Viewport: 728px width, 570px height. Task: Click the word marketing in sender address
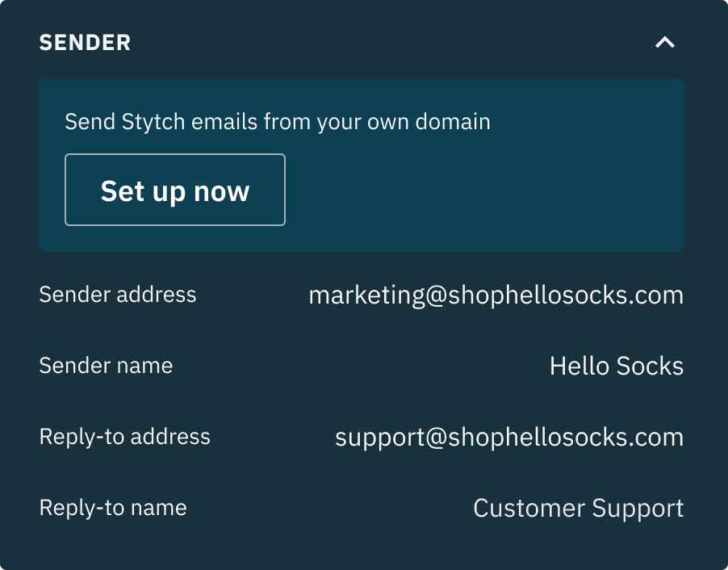point(366,296)
